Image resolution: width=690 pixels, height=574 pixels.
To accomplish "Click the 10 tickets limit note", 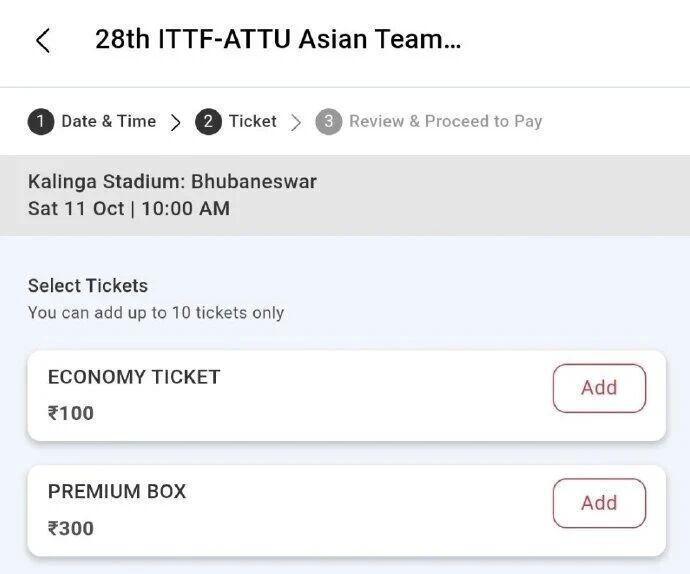I will [156, 312].
